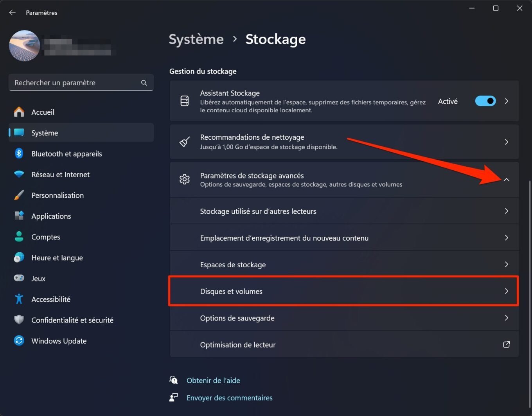Click the Paramètres de stockage avancés gear icon
This screenshot has width=532, height=416.
185,179
